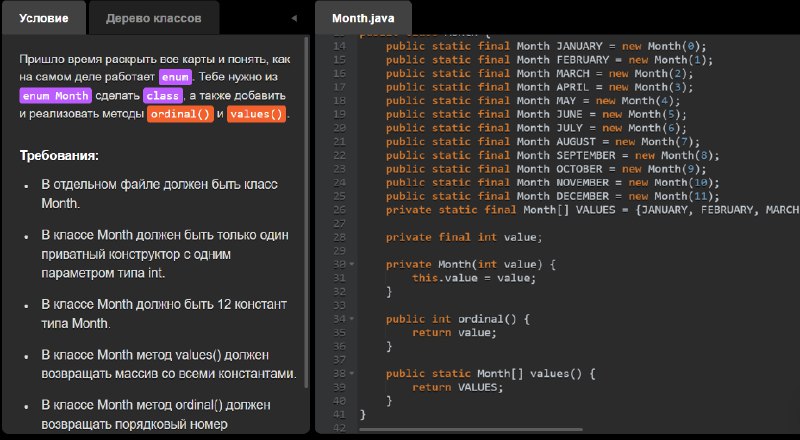Click the purple 'class' tag
This screenshot has width=800, height=440.
tap(163, 96)
